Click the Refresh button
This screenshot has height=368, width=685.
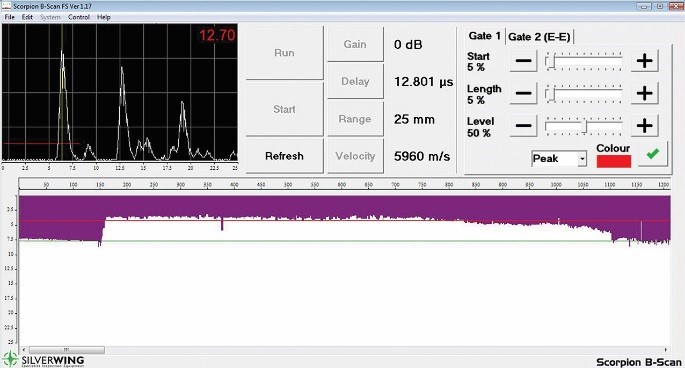[284, 156]
